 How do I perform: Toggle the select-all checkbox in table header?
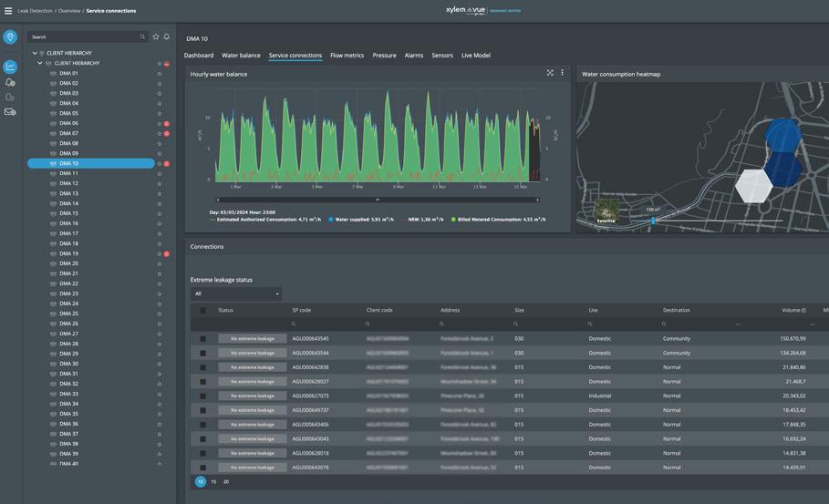202,310
